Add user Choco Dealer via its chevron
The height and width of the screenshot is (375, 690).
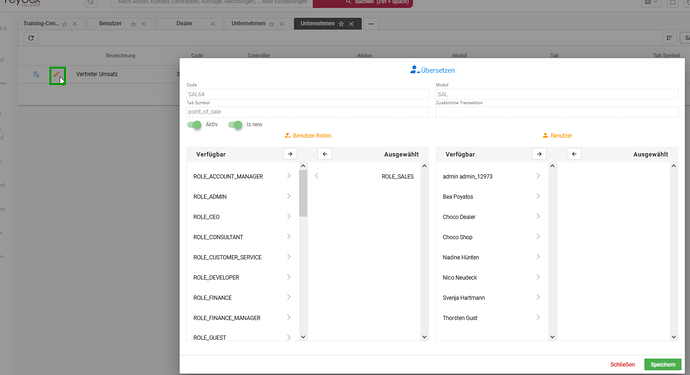pos(538,217)
